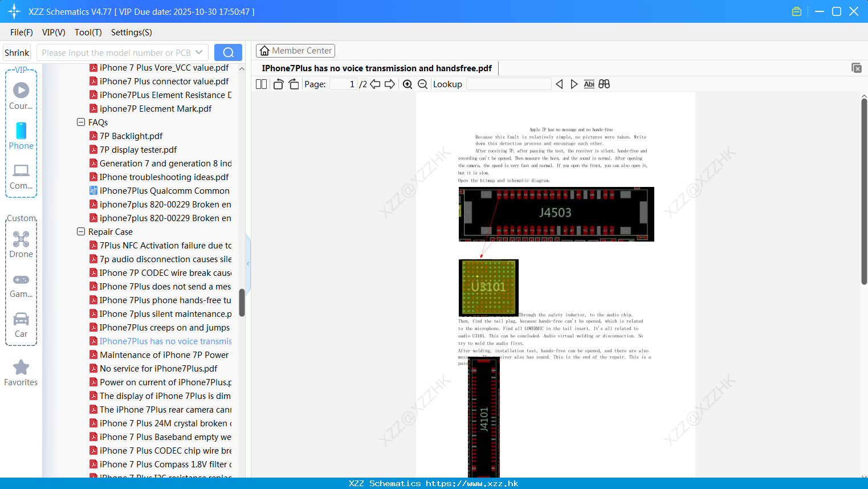Viewport: 868px width, 489px height.
Task: Select the Phone category icon
Action: coord(21,136)
